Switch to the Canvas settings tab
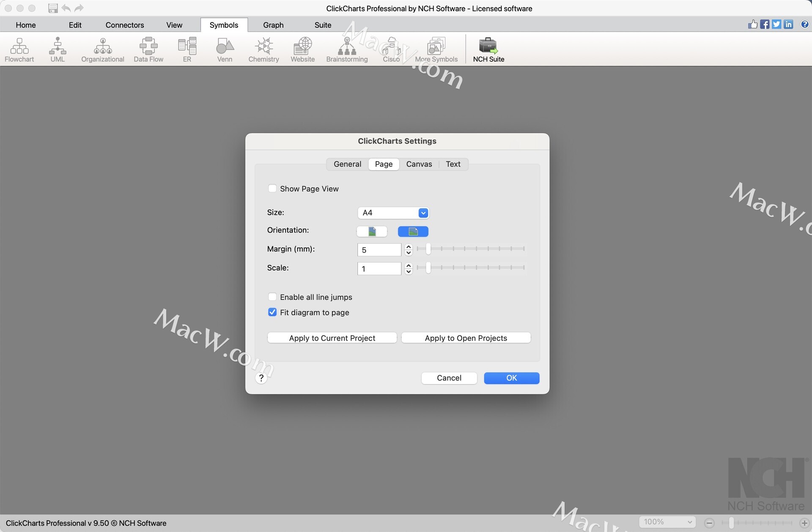812x532 pixels. click(419, 164)
